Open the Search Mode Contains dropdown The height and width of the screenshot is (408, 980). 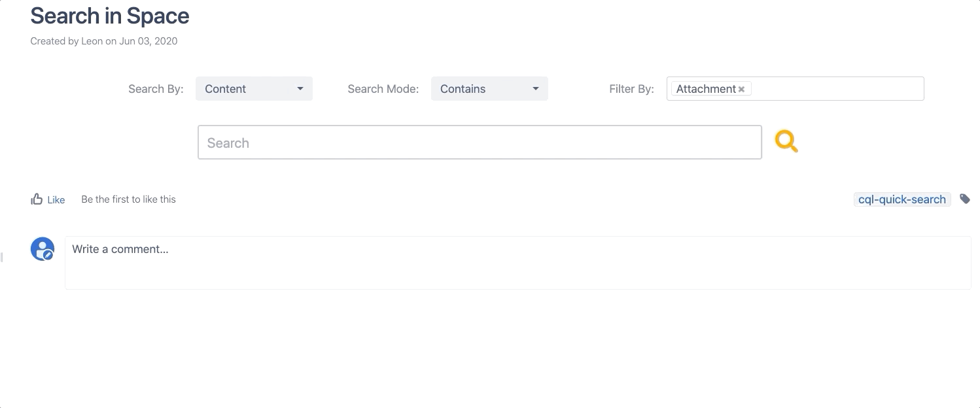[489, 89]
